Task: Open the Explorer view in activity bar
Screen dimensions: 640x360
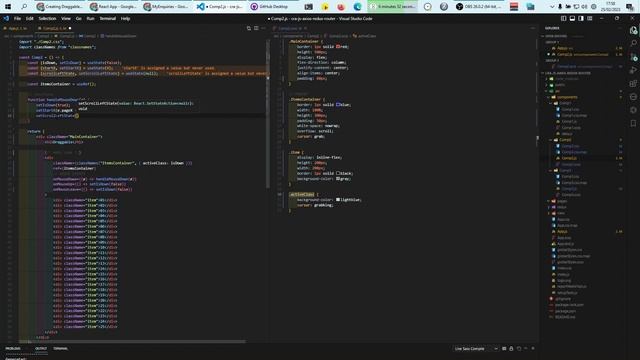Action: pos(633,30)
